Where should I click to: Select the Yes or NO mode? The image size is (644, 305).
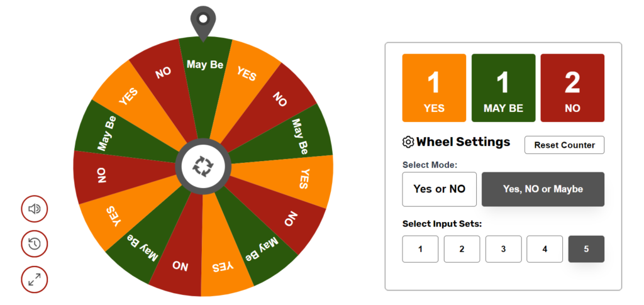440,189
